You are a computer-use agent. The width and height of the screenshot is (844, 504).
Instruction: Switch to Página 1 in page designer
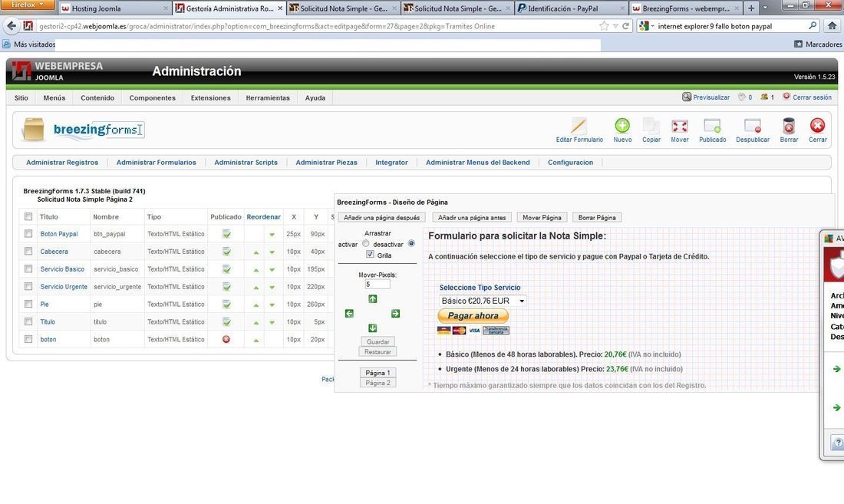377,373
